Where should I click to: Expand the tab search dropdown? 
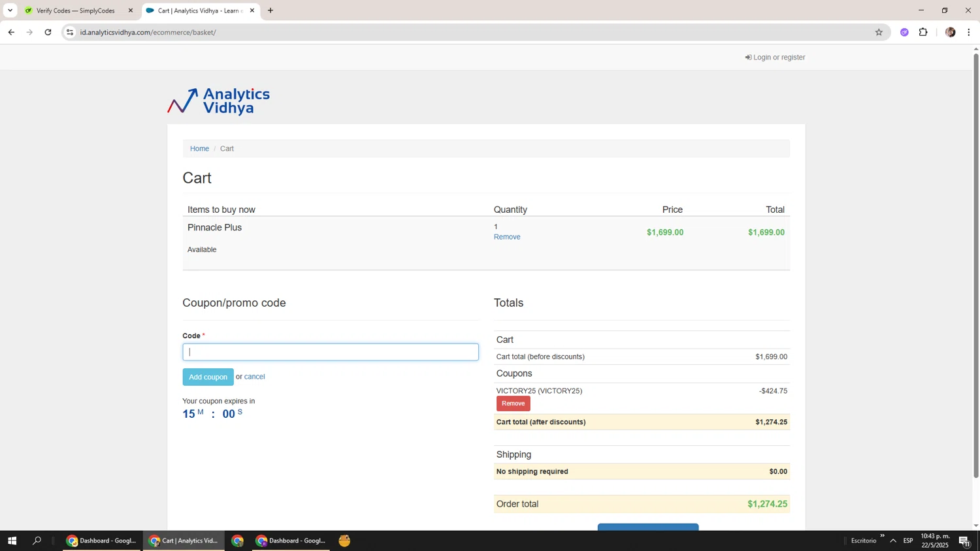[10, 10]
